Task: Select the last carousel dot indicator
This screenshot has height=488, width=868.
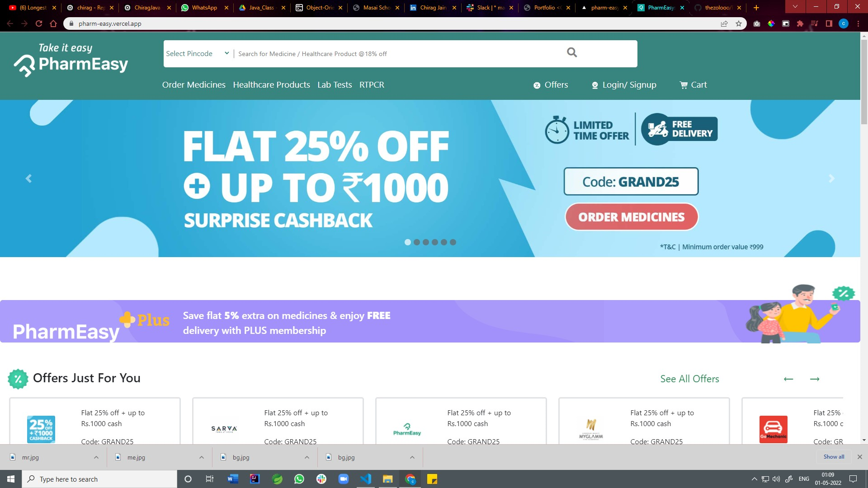Action: 453,242
